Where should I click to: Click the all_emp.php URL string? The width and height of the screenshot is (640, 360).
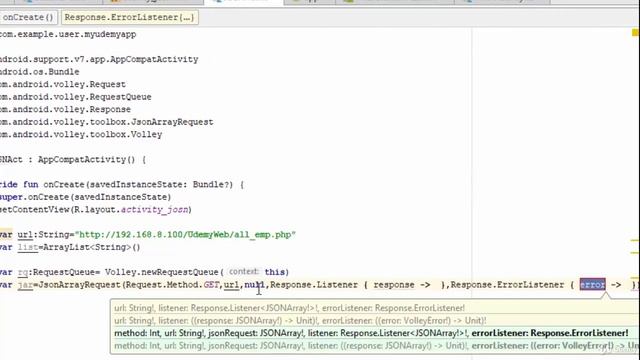click(x=185, y=235)
